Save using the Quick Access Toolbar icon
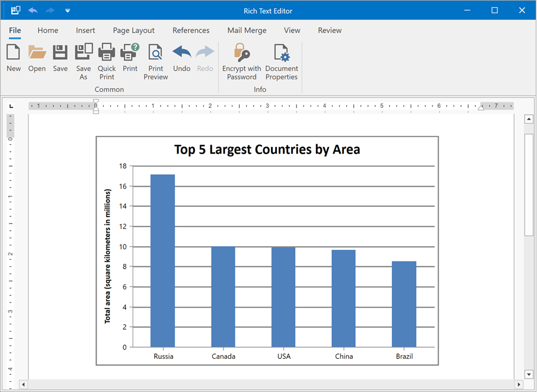 [x=15, y=10]
